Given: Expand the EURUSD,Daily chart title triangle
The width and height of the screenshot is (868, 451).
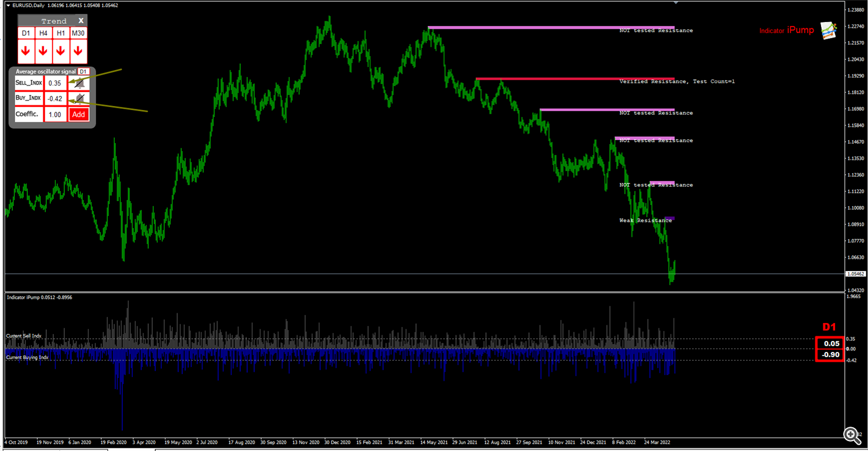Looking at the screenshot, I should [8, 5].
